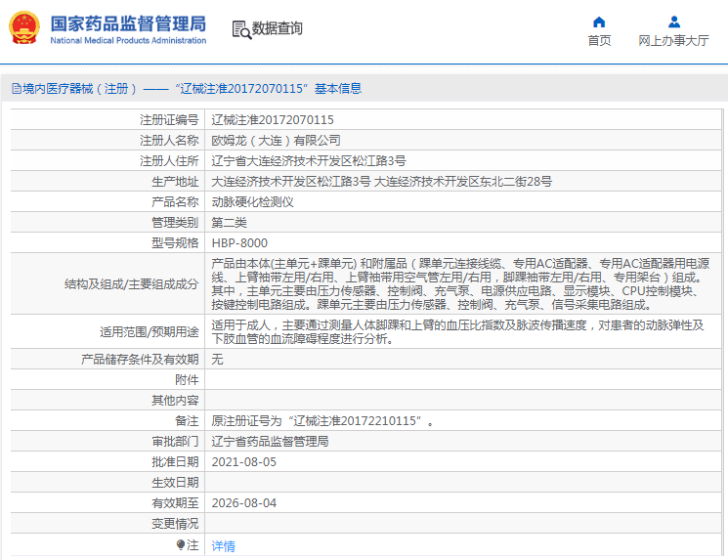Click the 首页 house icon
The height and width of the screenshot is (560, 728).
click(x=599, y=22)
